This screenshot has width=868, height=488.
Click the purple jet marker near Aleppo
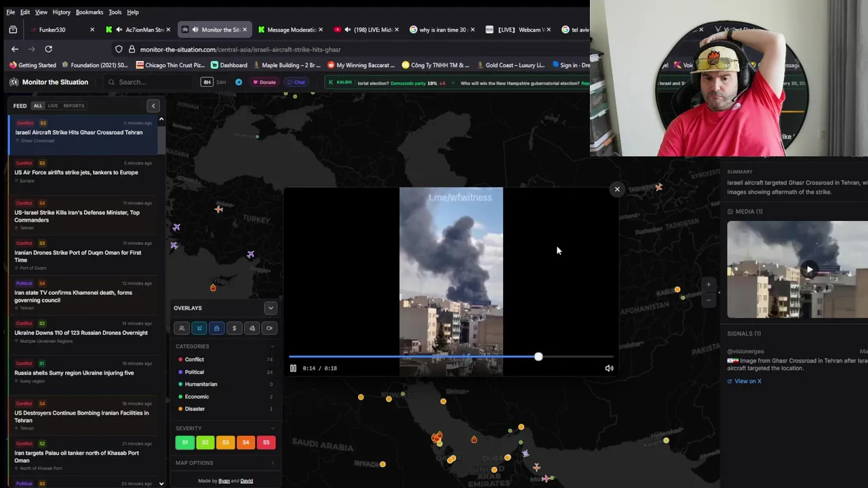pyautogui.click(x=250, y=254)
